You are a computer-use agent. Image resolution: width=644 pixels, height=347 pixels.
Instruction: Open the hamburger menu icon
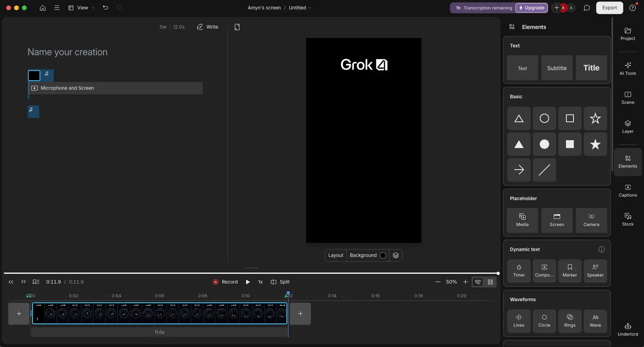pos(57,8)
